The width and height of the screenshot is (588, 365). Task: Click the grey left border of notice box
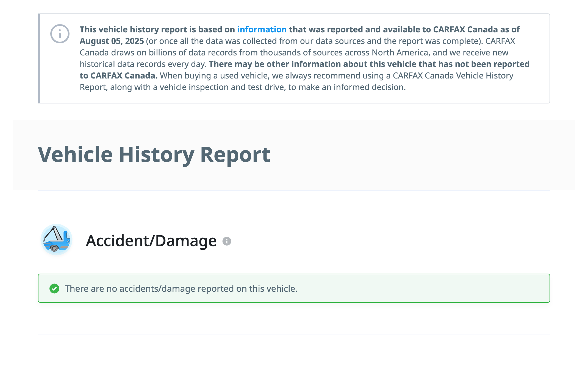click(39, 58)
